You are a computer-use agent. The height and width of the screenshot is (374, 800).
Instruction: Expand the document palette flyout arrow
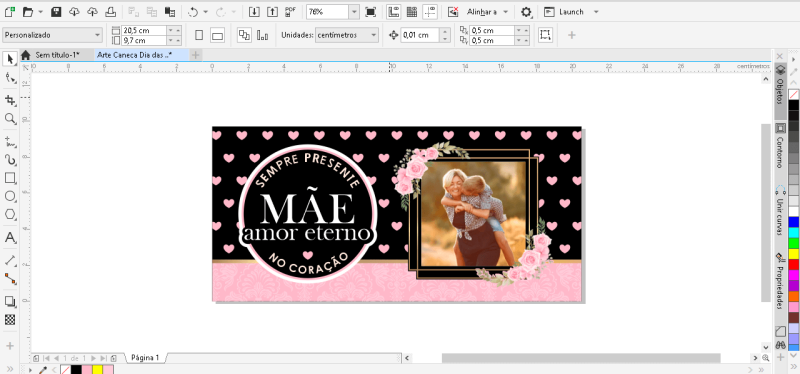31,369
